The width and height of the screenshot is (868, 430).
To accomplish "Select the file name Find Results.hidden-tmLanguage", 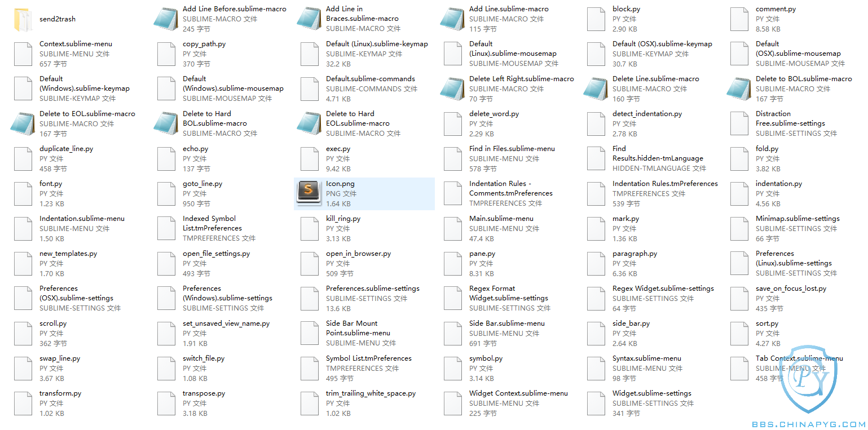I will pos(658,153).
